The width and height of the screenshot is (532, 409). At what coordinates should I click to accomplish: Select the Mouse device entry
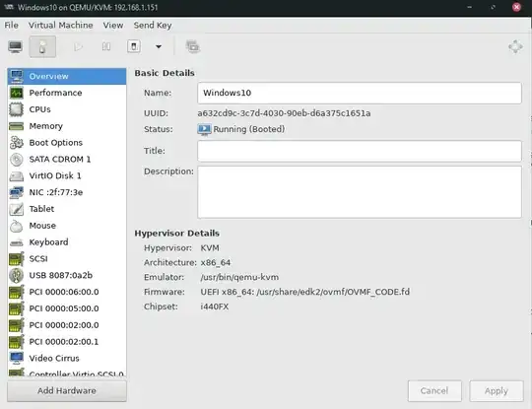67,226
